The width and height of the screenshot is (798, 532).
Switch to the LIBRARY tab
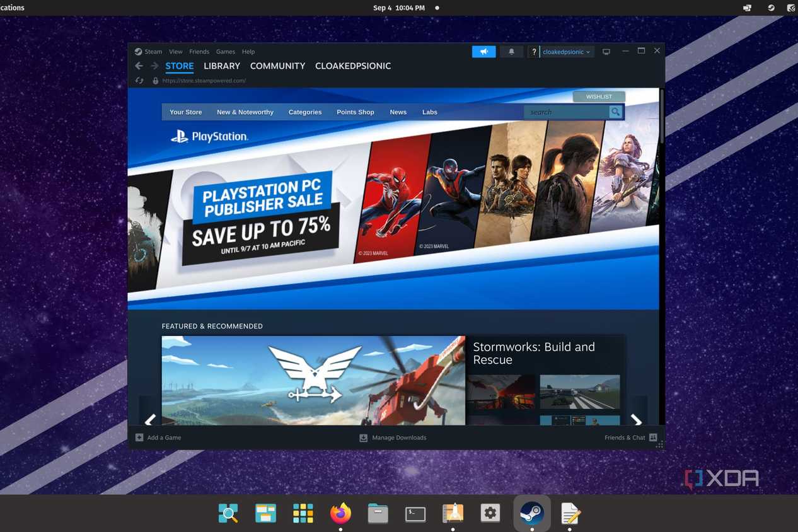coord(222,66)
